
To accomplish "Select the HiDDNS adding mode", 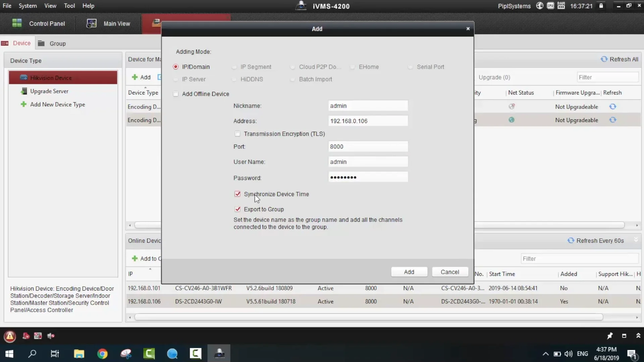I will [x=234, y=79].
